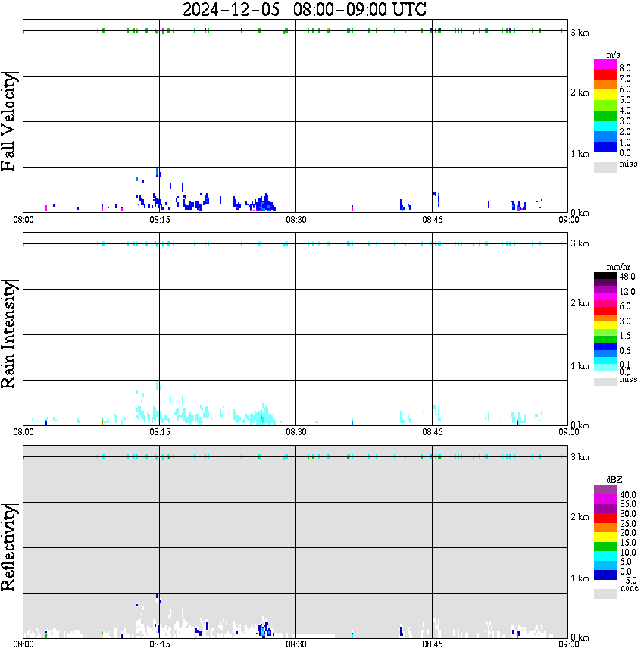Viewport: 644px width, 658px height.
Task: Click the yellow swatch in dBZ legend
Action: pyautogui.click(x=605, y=537)
